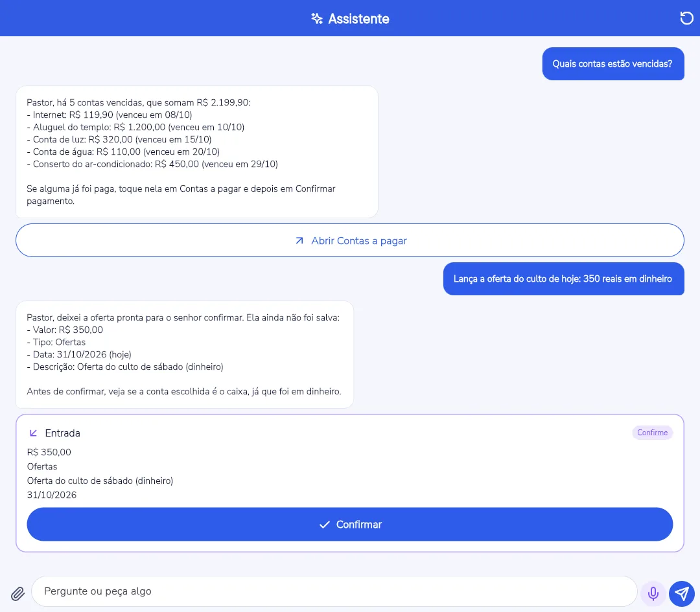Screen dimensions: 700x612
Task: Click the user message 'Quais contas estão vencidas?'
Action: pos(613,63)
